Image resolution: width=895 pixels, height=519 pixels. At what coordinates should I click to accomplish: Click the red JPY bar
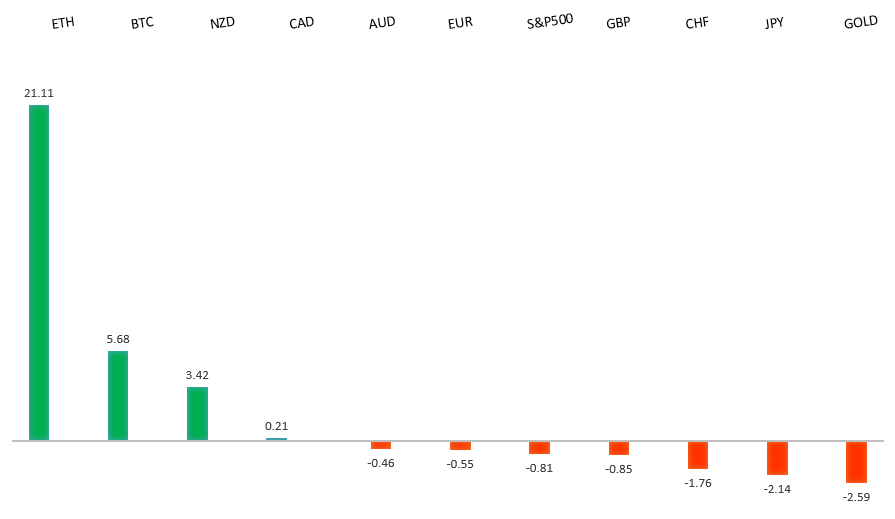(777, 458)
